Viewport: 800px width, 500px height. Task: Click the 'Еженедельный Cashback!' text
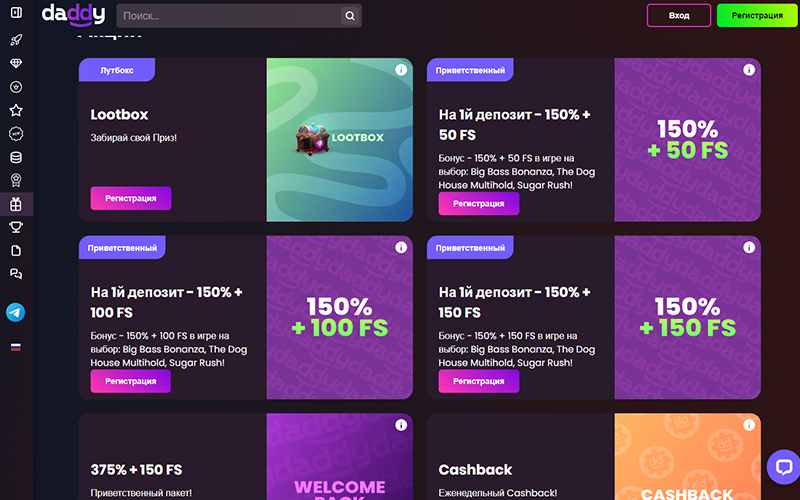tap(498, 493)
